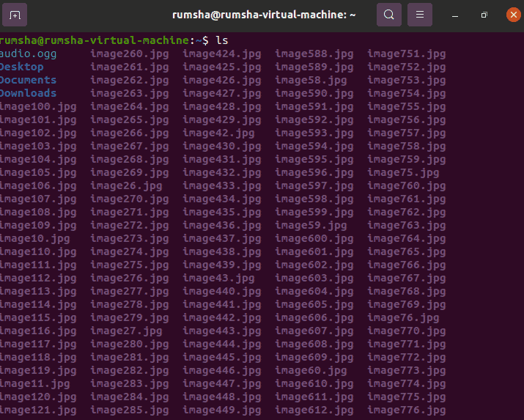Click the Documents directory name
Image resolution: width=524 pixels, height=420 pixels.
28,80
